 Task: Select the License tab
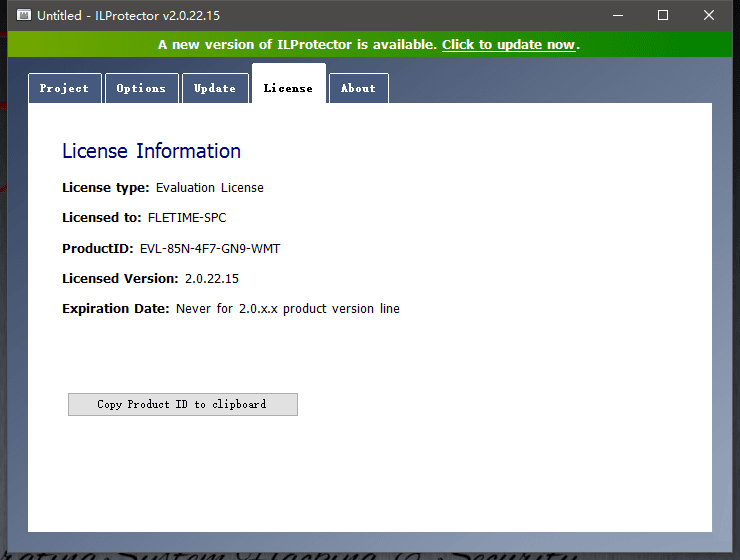click(288, 84)
